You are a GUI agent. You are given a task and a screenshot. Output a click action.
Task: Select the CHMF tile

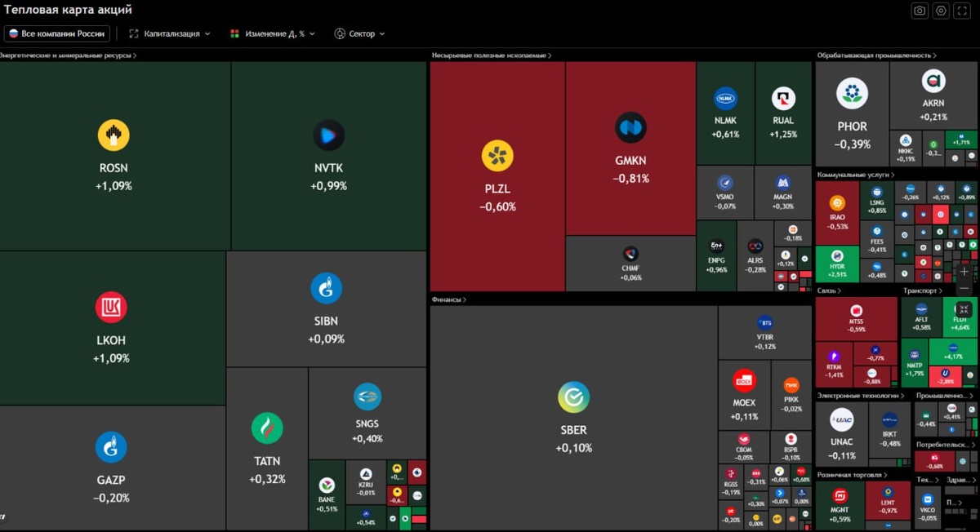[630, 264]
